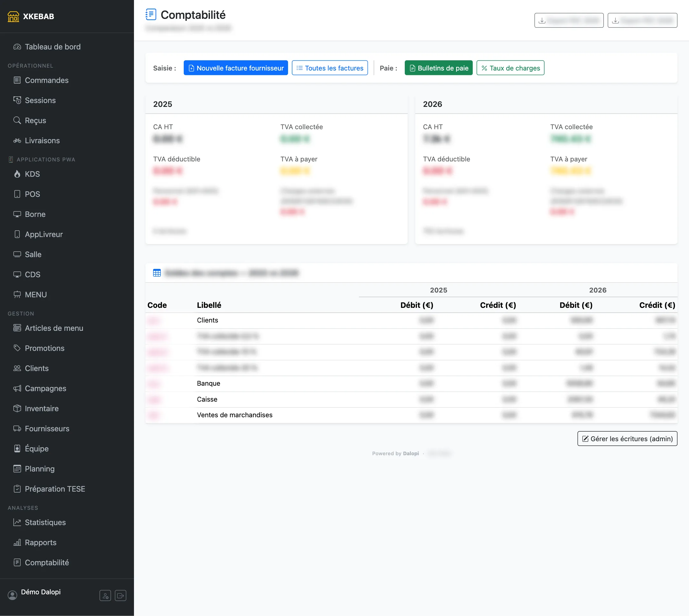Click the Fournisseurs truck icon
This screenshot has width=689, height=616.
coord(17,428)
